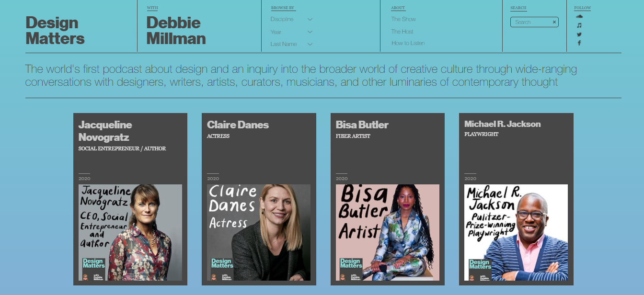This screenshot has width=644, height=295.
Task: Clear the search field with the X icon
Action: [554, 22]
